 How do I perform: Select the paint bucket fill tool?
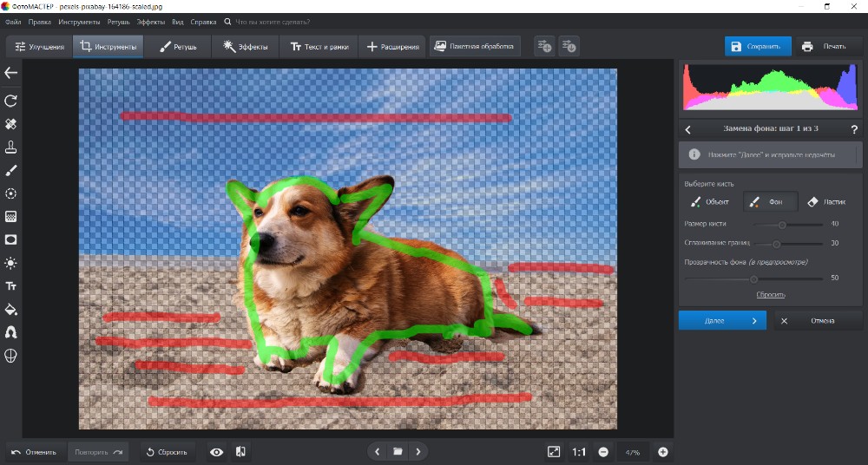11,309
